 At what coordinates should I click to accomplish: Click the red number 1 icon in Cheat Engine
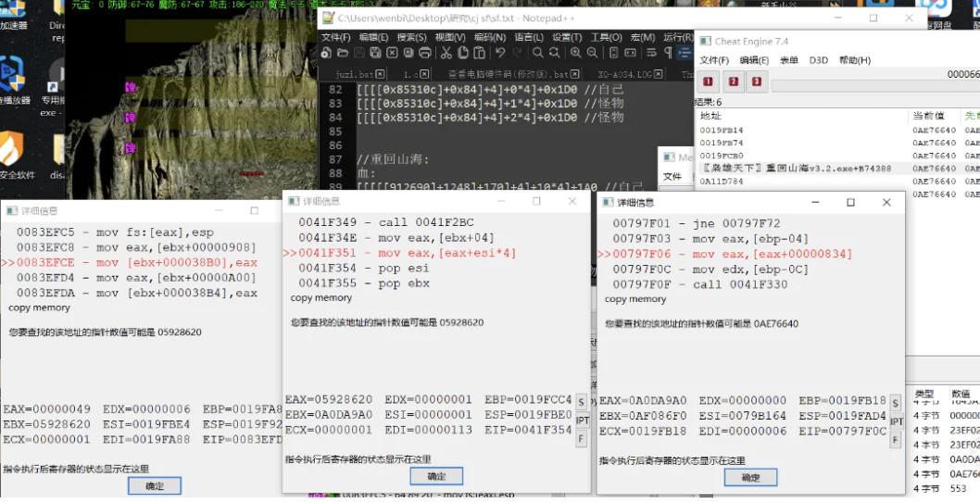coord(708,82)
